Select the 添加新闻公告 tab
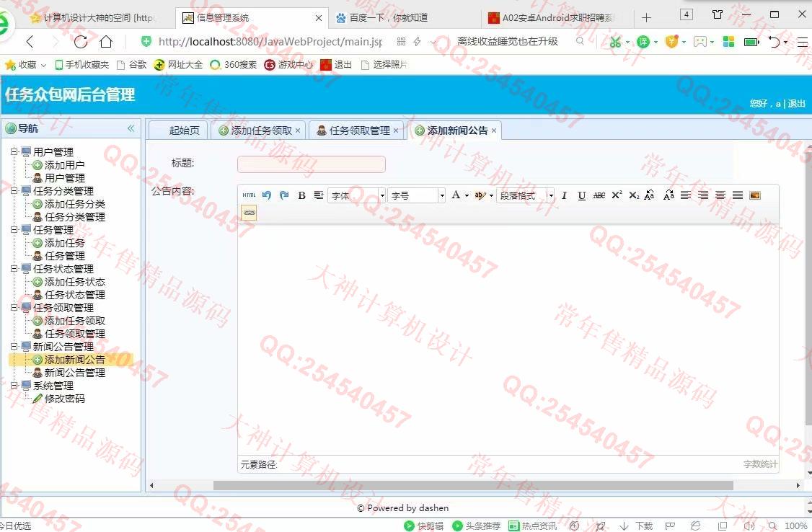 (454, 130)
